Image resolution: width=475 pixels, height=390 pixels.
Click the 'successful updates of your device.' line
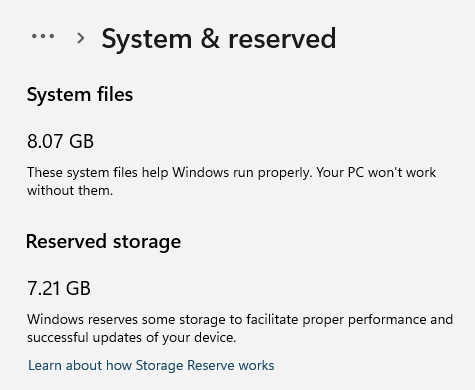pyautogui.click(x=132, y=338)
